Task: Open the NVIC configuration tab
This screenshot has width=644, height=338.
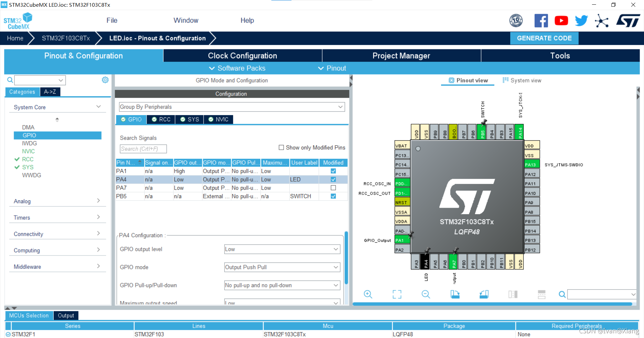Action: 218,119
